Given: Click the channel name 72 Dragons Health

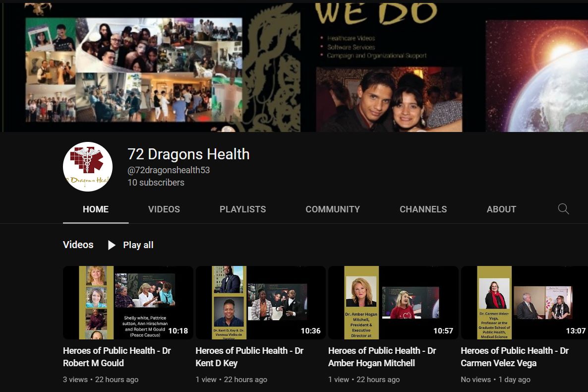Looking at the screenshot, I should (x=188, y=154).
